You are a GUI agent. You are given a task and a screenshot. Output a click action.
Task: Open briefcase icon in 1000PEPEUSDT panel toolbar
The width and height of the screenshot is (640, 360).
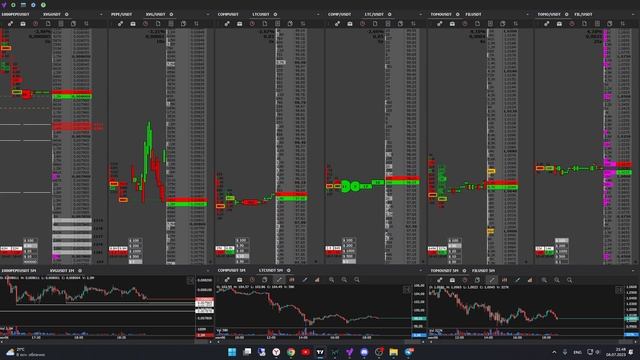click(23, 24)
